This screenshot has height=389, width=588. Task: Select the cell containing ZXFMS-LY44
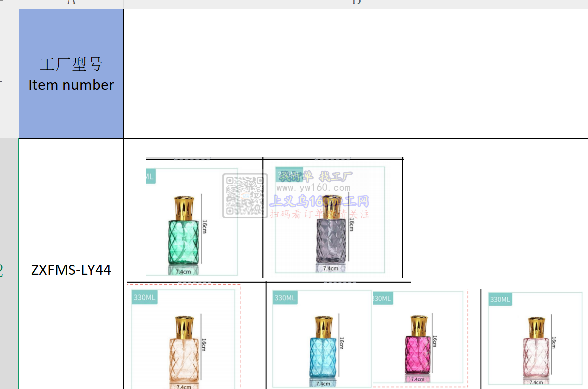71,270
